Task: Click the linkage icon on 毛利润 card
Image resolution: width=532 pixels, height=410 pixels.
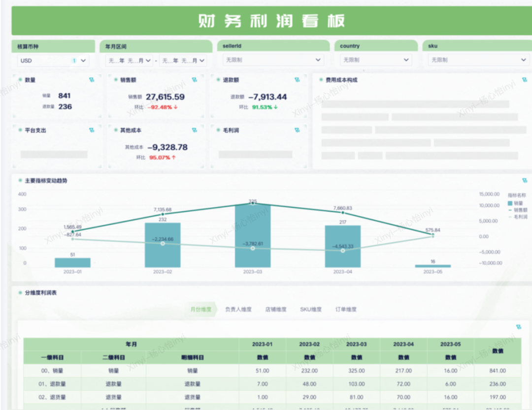Action: [x=297, y=130]
